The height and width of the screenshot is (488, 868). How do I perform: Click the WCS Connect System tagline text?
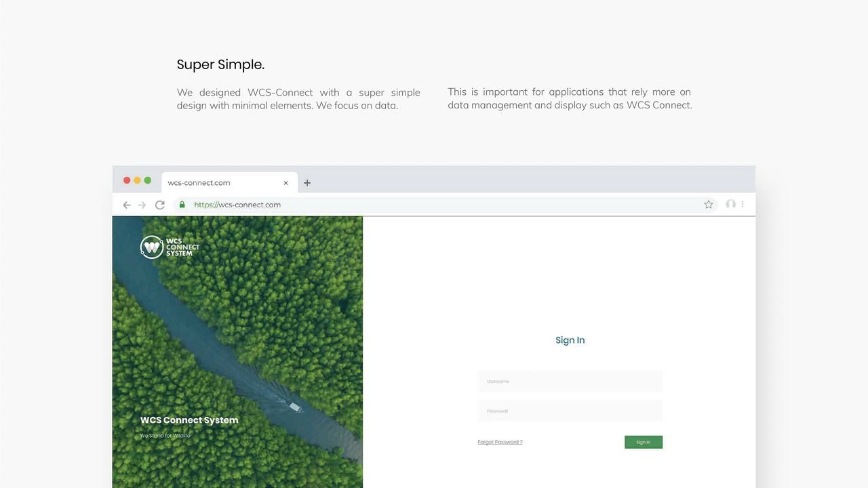[165, 436]
